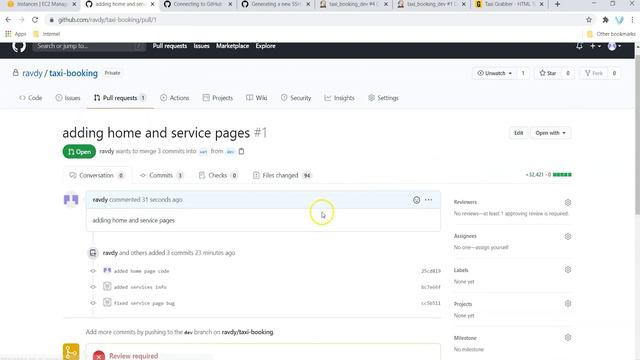Click the red review required status icon
Screen dimensions: 640x360
click(x=99, y=356)
